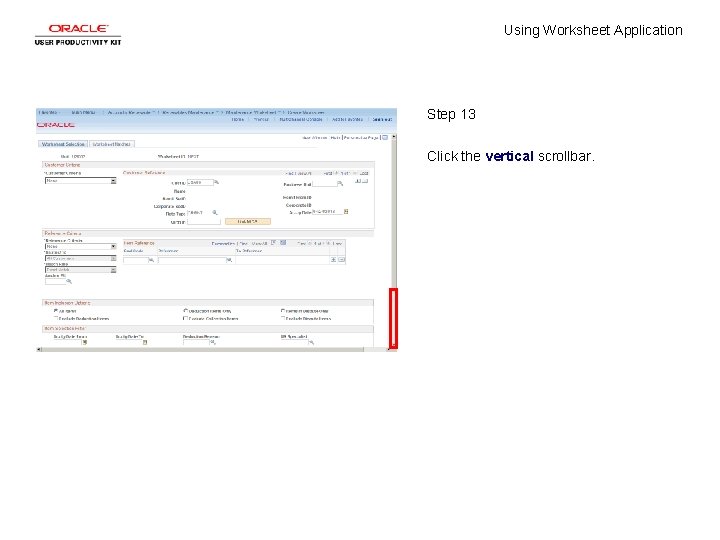The image size is (720, 540).
Task: Select Deduction Items Only radio button
Action: pos(186,311)
